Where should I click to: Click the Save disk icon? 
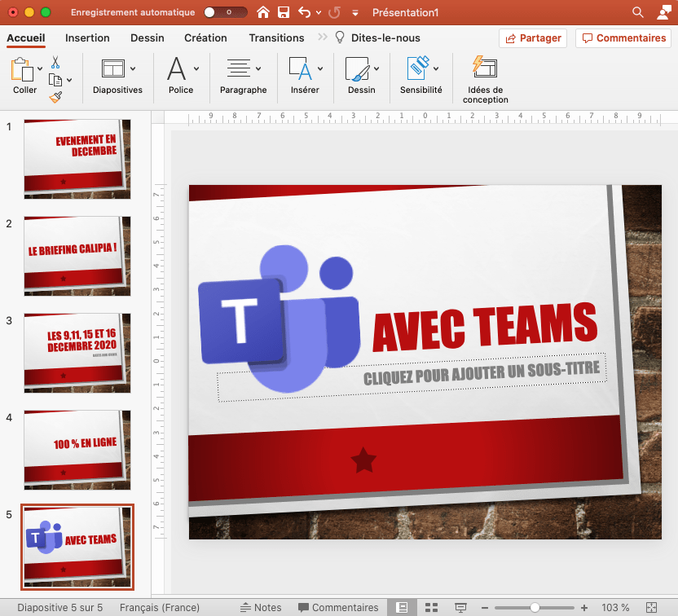pos(284,12)
